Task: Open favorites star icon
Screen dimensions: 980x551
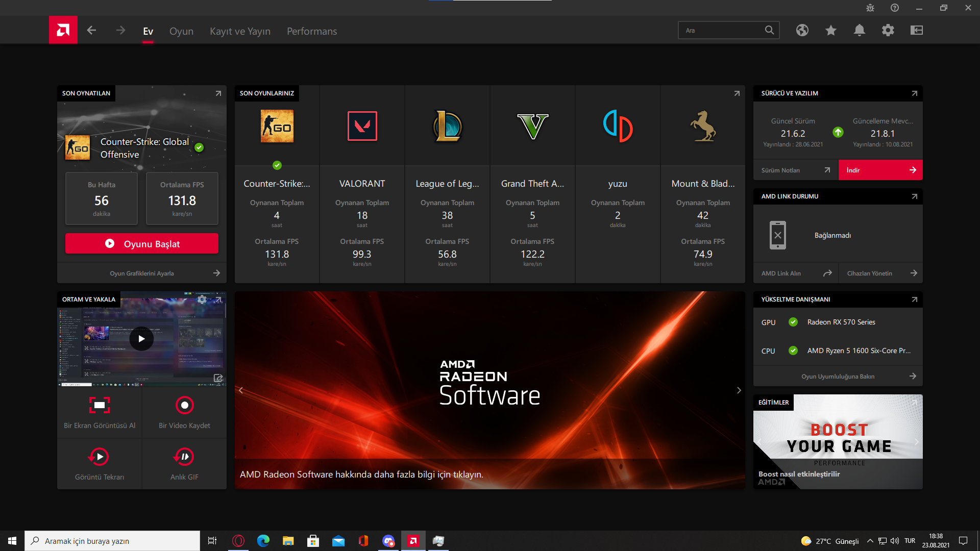Action: (831, 31)
